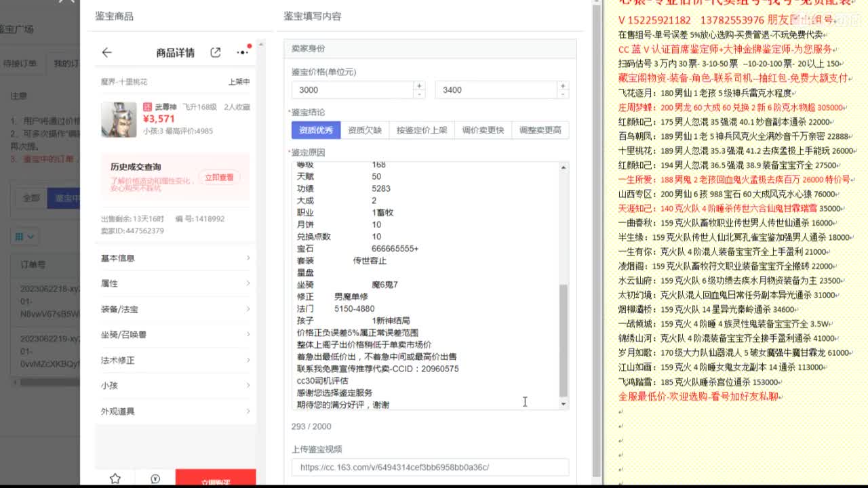The image size is (868, 488).
Task: Switch to 我的订单 tab in background page
Action: coord(66,63)
